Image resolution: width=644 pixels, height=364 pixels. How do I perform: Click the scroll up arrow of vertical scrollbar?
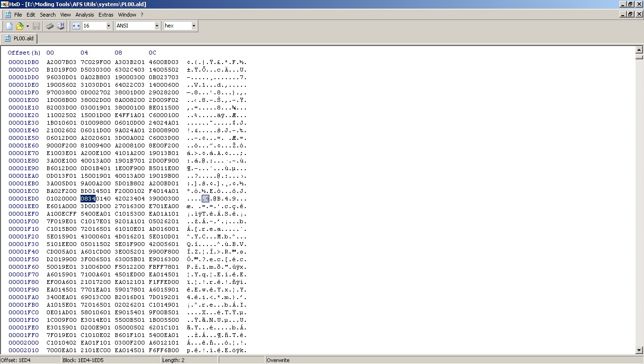click(639, 50)
